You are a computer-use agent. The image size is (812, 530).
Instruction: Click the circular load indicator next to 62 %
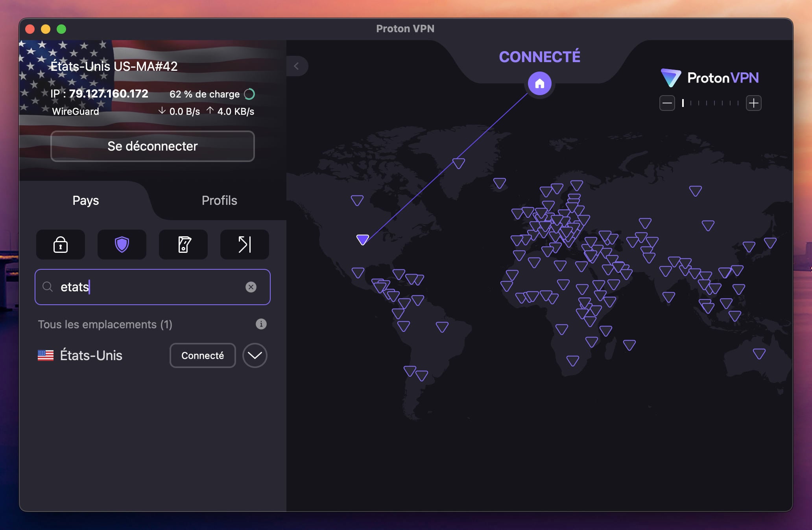click(x=249, y=94)
